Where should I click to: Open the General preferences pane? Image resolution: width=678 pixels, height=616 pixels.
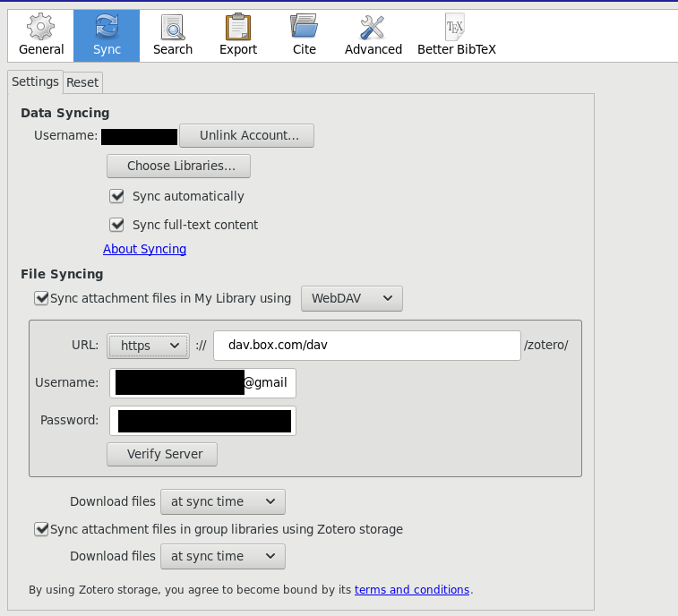[41, 35]
